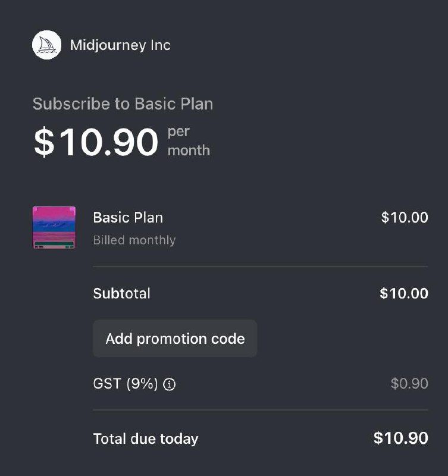Click the dollar sign in the main price
Viewport: 448px width, 476px height.
tap(43, 143)
